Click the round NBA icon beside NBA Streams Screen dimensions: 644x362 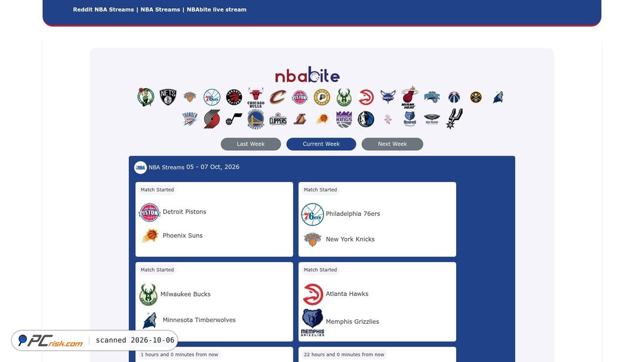pos(141,167)
